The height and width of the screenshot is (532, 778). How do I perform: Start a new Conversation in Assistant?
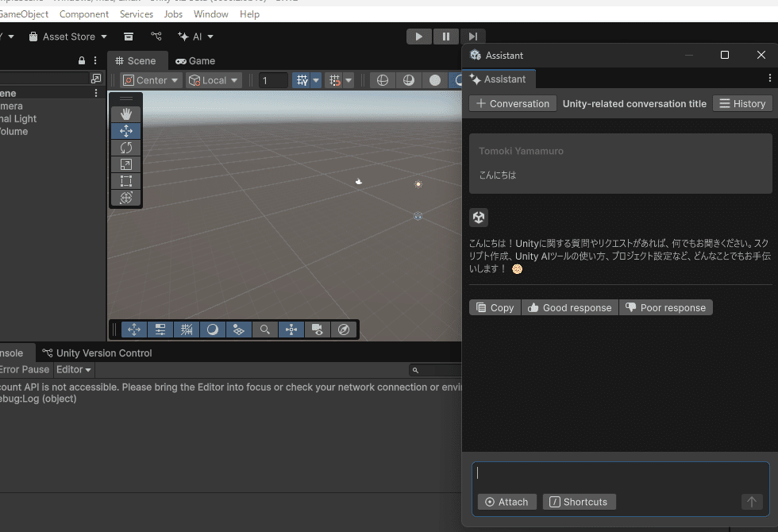click(x=512, y=103)
